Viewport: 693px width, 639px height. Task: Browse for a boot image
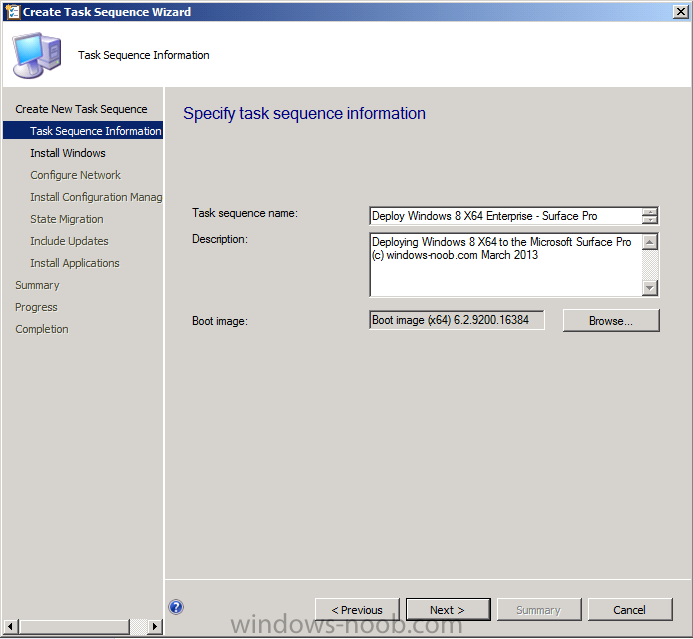tap(611, 320)
